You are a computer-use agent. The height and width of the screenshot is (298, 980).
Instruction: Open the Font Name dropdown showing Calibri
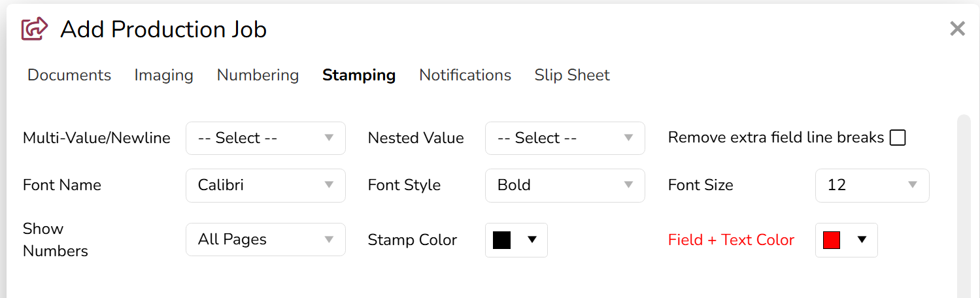[265, 185]
